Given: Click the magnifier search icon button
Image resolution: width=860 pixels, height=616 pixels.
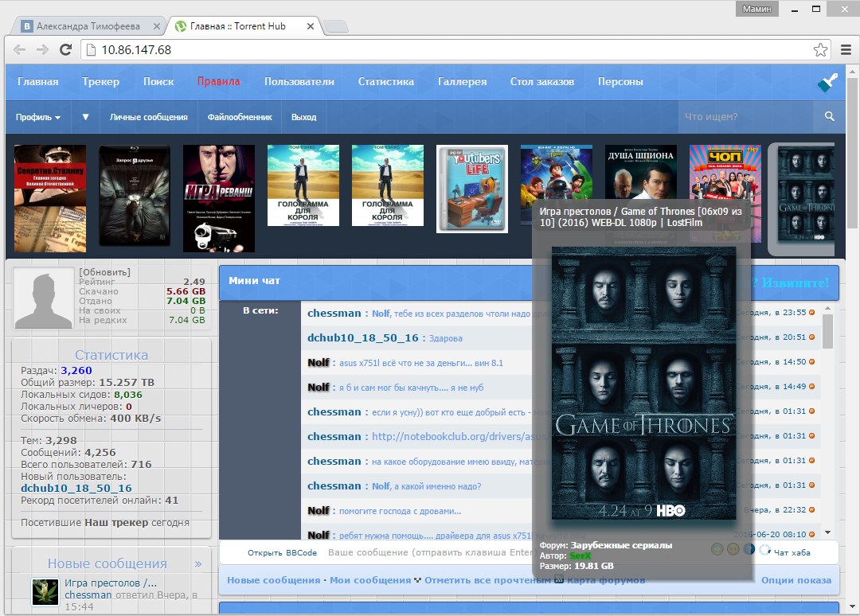Looking at the screenshot, I should [830, 117].
